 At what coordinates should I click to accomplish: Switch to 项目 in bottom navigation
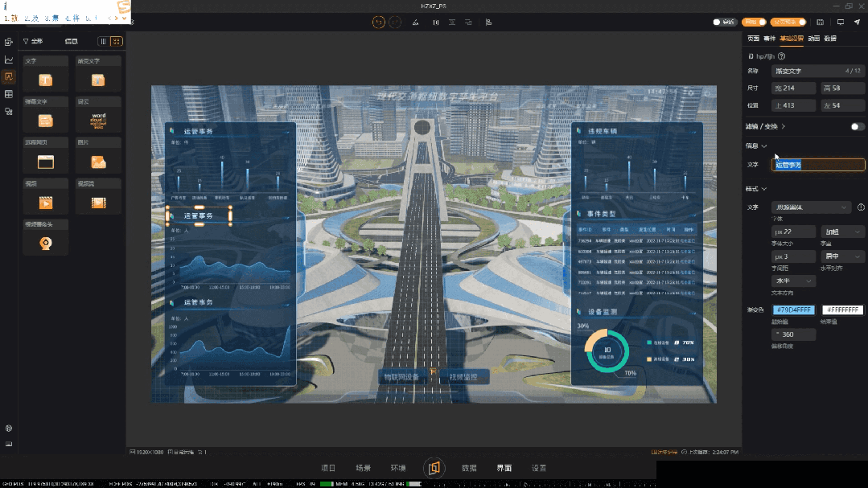click(328, 468)
